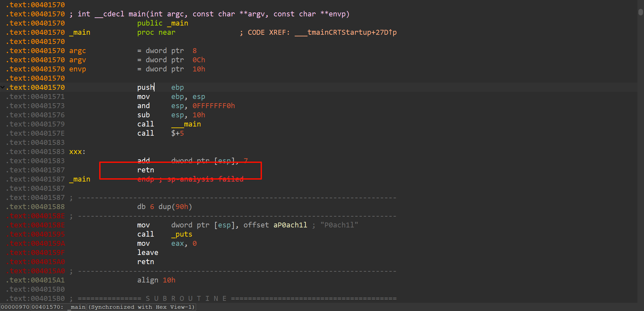Click the vertical scrollbar thumb
The height and width of the screenshot is (311, 644).
tap(641, 12)
